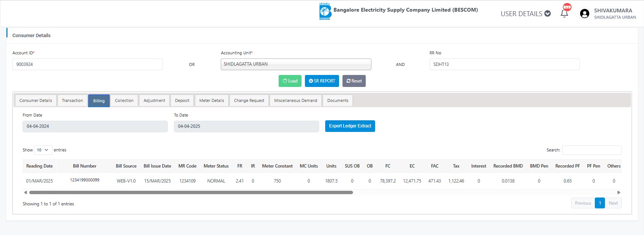Click the Account ID input field
644x235 pixels.
tap(87, 64)
